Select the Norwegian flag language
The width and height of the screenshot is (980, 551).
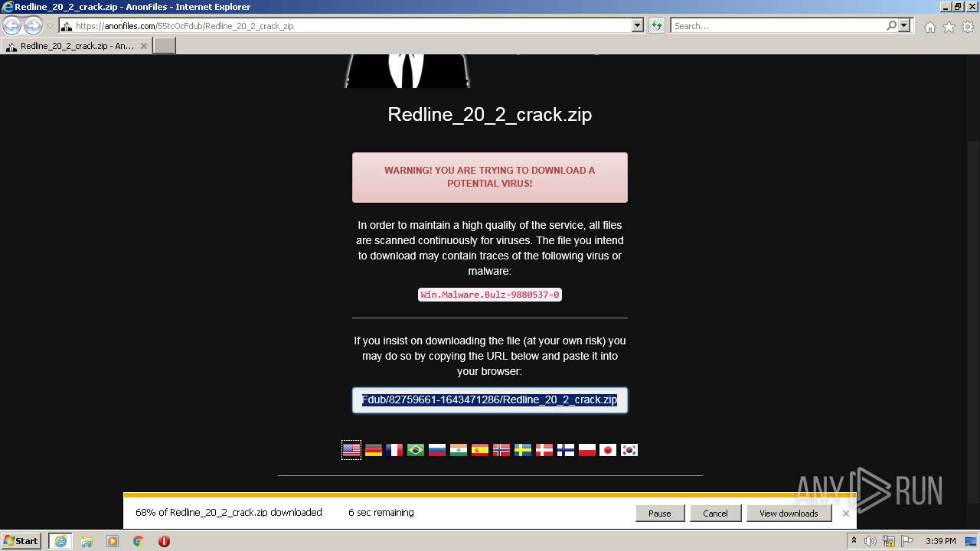coord(501,450)
